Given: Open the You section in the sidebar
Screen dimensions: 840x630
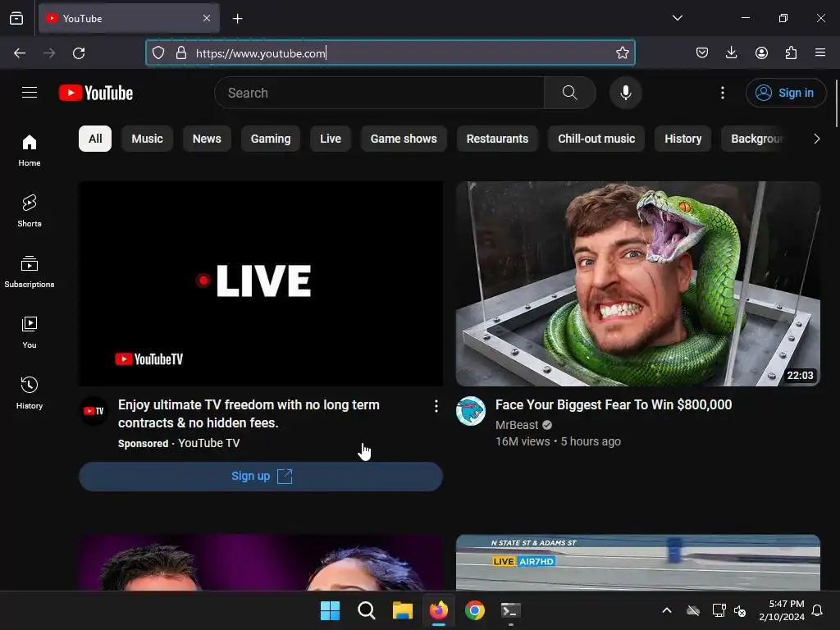Looking at the screenshot, I should (x=30, y=333).
